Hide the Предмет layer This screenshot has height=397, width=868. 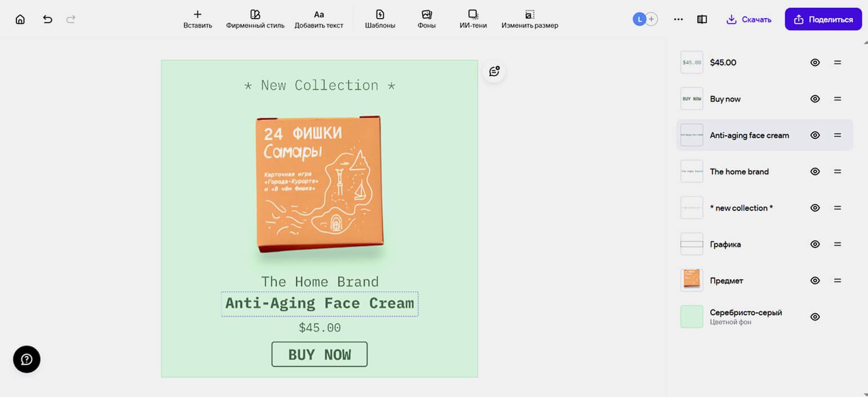(815, 280)
